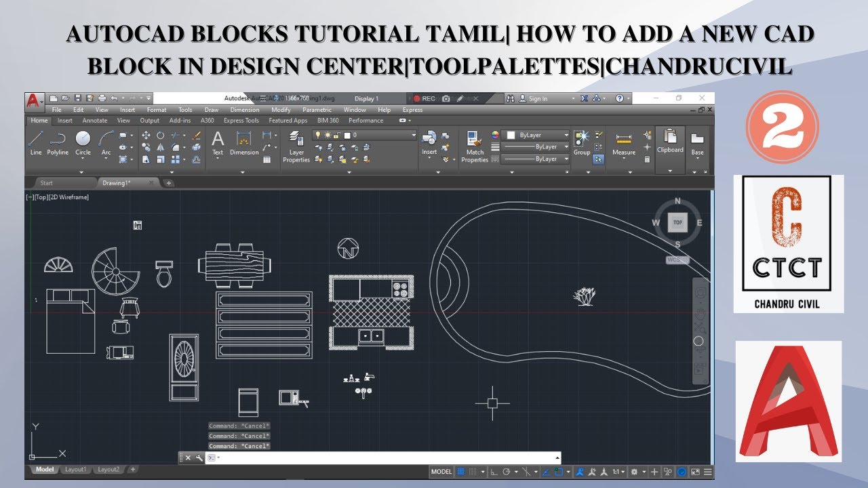Click the Mirror tool icon
868x488 pixels.
161,147
